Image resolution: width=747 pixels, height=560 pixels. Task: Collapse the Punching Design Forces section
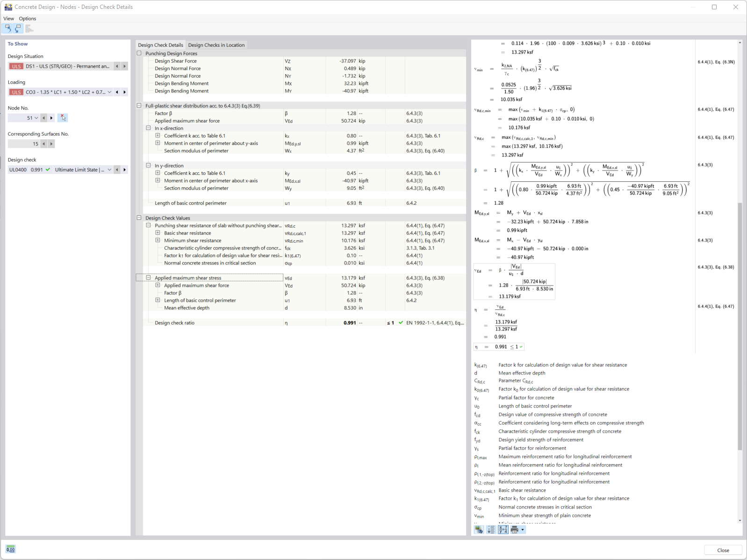coord(139,53)
